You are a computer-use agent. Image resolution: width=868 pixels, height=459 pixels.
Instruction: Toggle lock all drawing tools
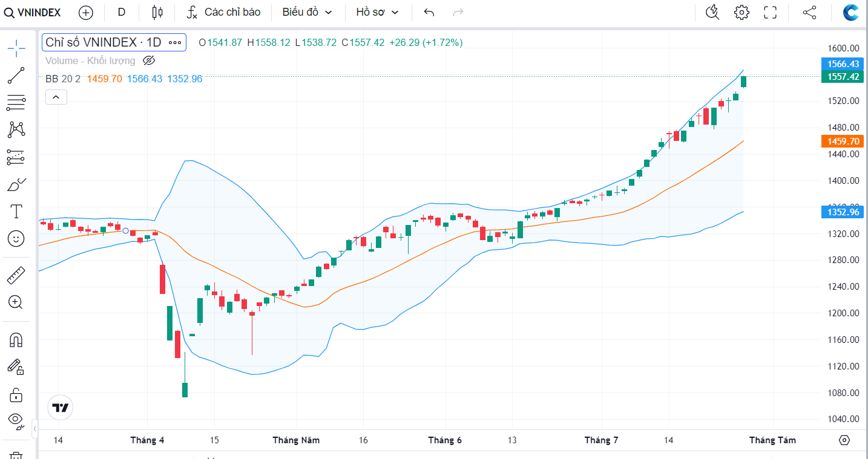(x=16, y=394)
